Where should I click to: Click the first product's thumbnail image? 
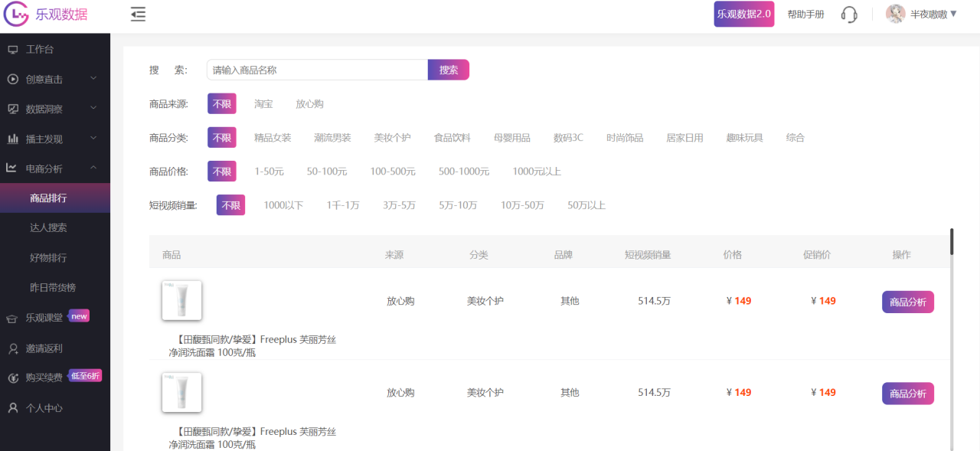[x=181, y=300]
